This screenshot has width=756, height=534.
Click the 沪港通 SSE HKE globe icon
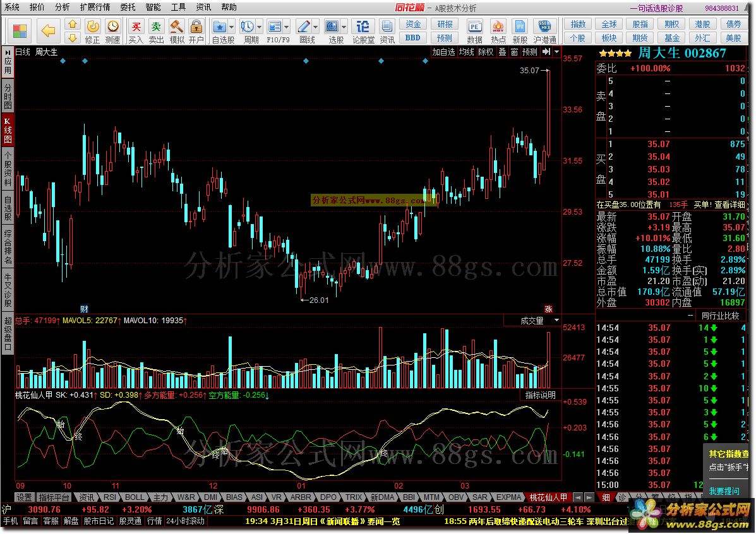pos(545,26)
